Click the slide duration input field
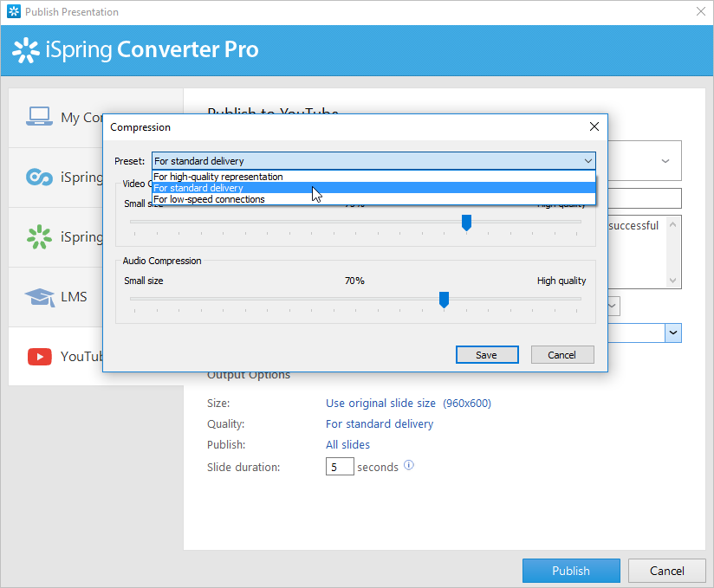The height and width of the screenshot is (588, 714). (340, 467)
